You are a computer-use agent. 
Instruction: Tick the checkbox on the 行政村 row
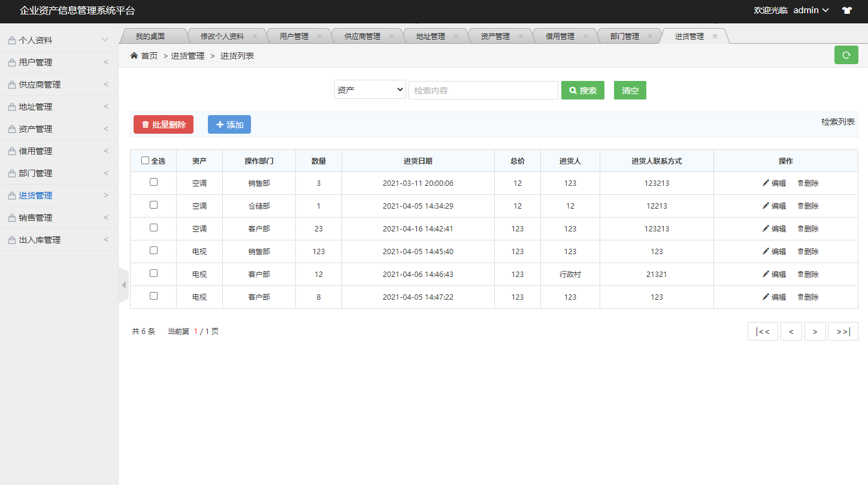(x=153, y=274)
